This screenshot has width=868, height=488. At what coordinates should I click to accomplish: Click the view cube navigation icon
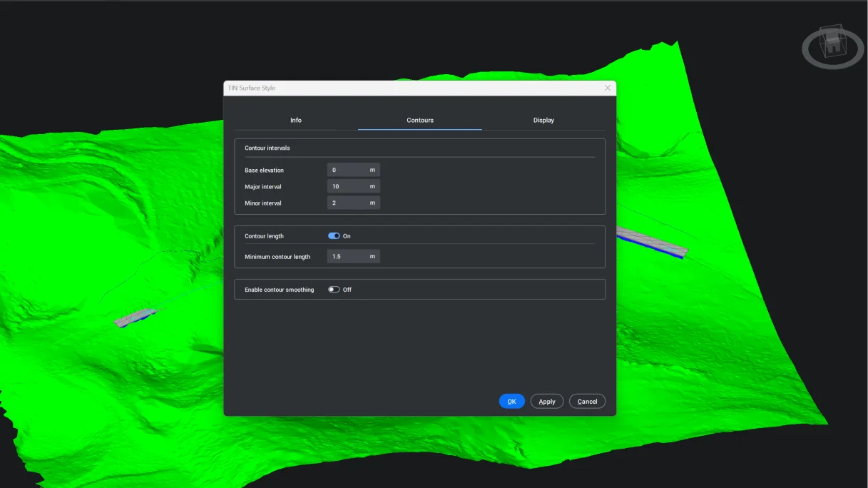point(832,46)
